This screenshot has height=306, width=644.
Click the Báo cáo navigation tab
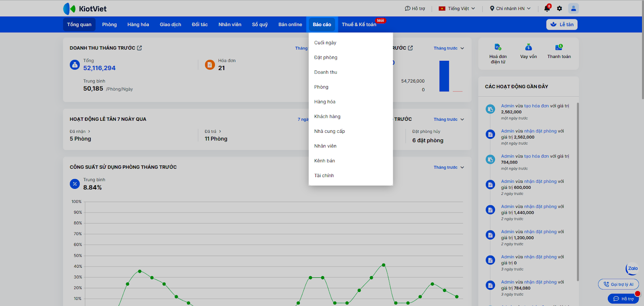322,25
